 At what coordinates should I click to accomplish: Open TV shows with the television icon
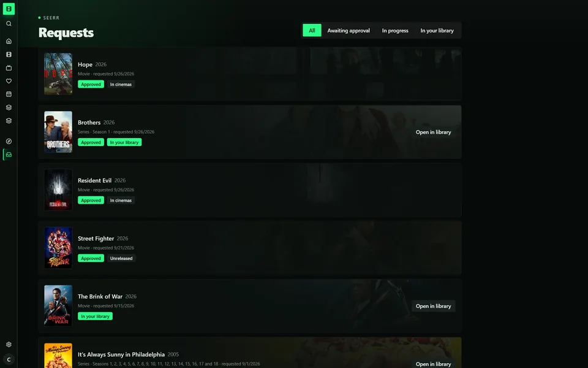(x=9, y=67)
